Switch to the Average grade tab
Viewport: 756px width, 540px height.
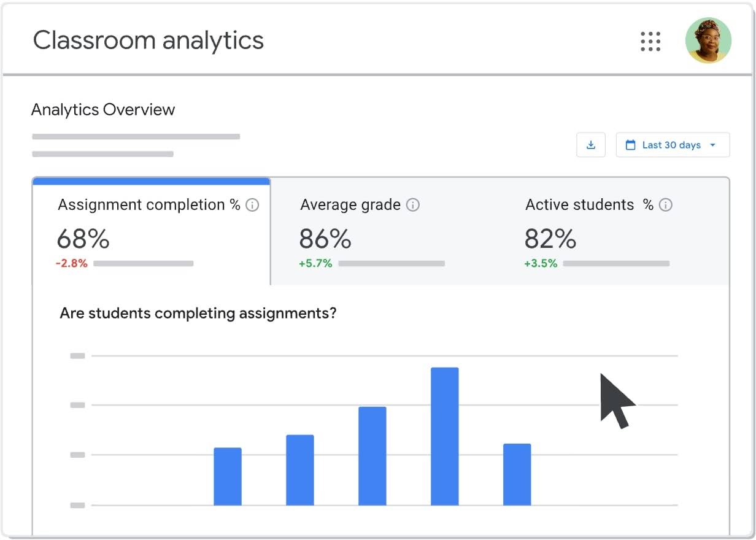pyautogui.click(x=384, y=232)
